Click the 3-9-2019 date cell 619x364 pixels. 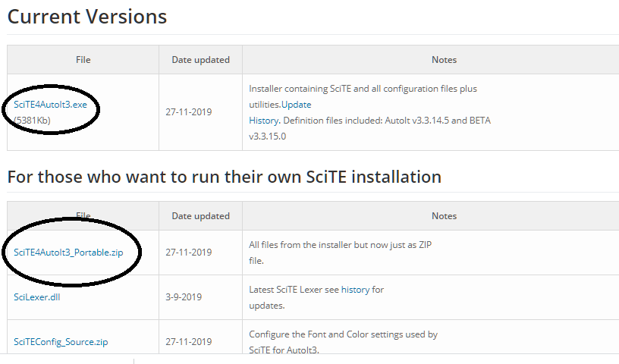point(183,297)
